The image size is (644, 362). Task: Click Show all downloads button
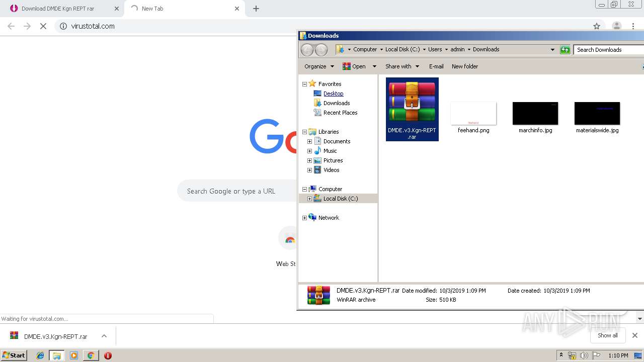[x=608, y=335]
